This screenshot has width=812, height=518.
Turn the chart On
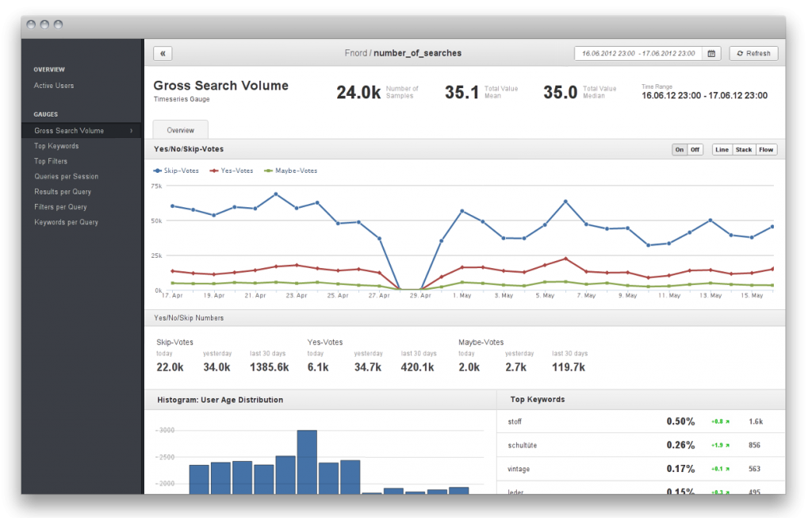(680, 150)
